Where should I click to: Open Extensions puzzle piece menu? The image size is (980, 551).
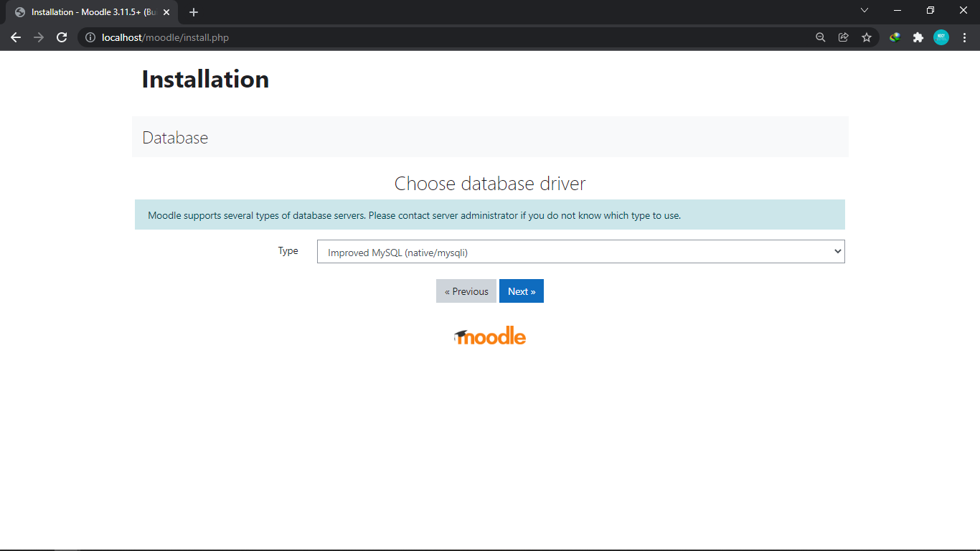[918, 37]
